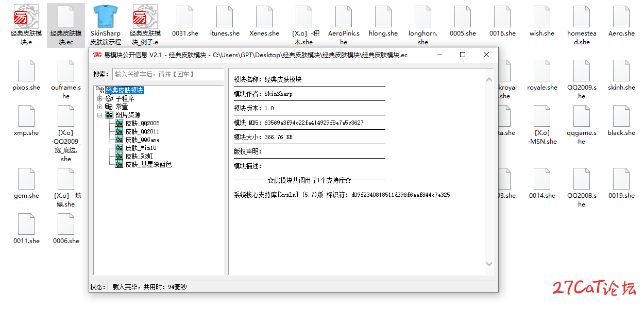Screen dimensions: 644x309
Task: Select the ouframe.she file icon
Action: tap(66, 71)
